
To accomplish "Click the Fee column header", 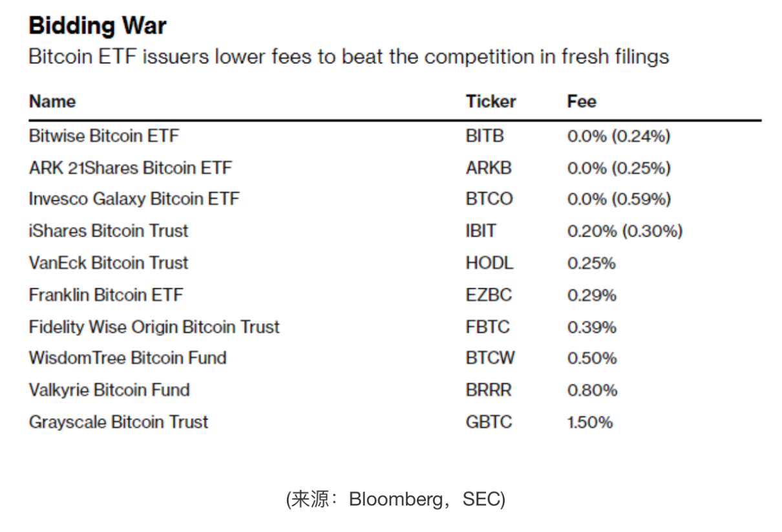I will tap(582, 101).
